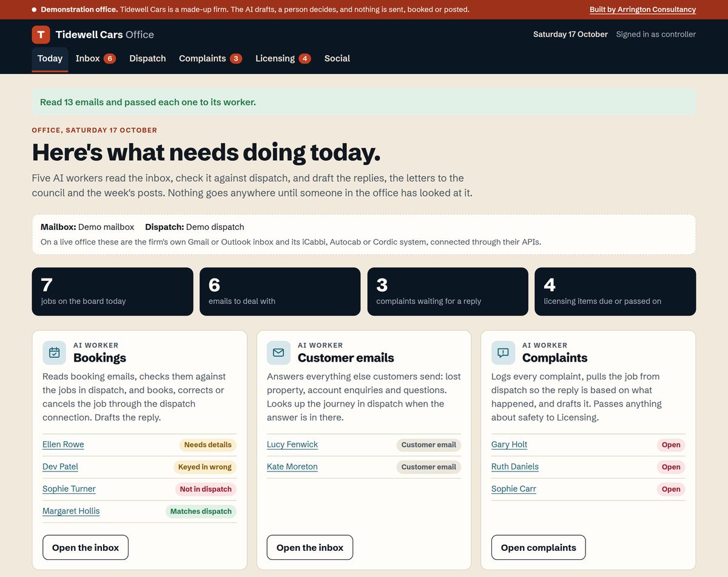The image size is (728, 577).
Task: Click Lucy Fenwick's Customer email badge
Action: click(x=429, y=445)
